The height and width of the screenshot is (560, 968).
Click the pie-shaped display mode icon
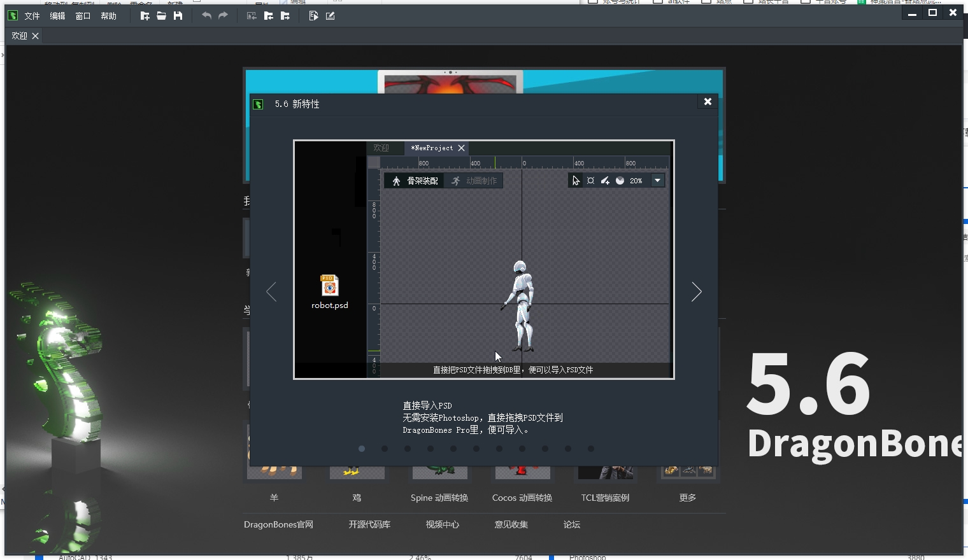coord(619,180)
